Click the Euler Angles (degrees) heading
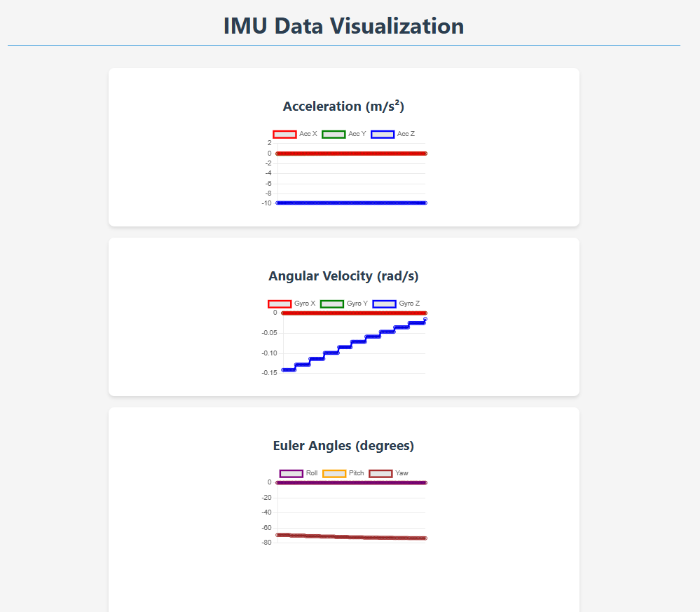700x612 pixels. (343, 446)
